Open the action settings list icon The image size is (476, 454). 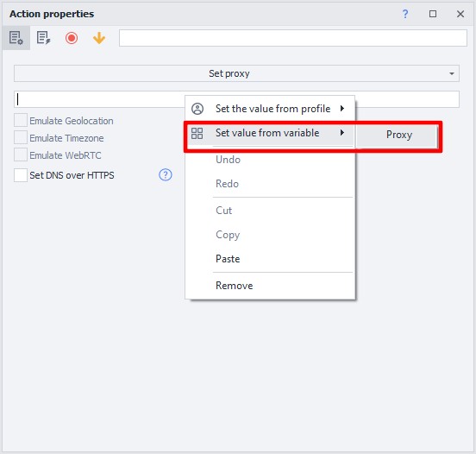pos(16,38)
